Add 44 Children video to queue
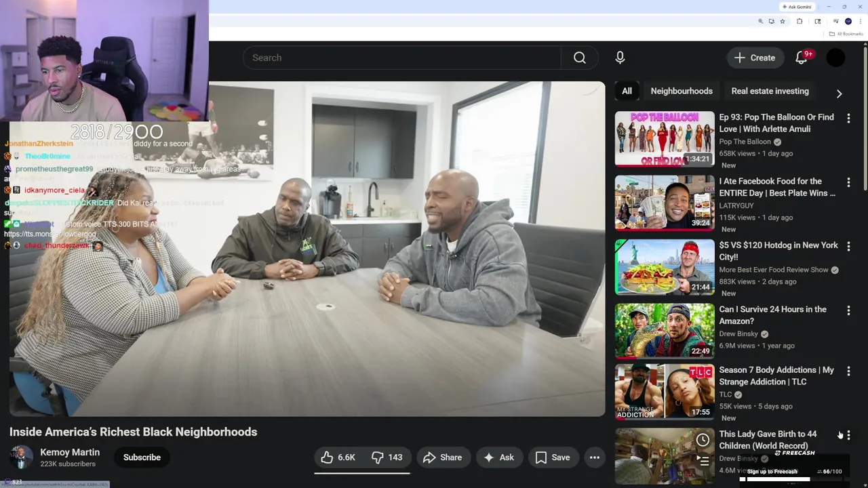Screen dimensions: 868x488 pyautogui.click(x=703, y=461)
